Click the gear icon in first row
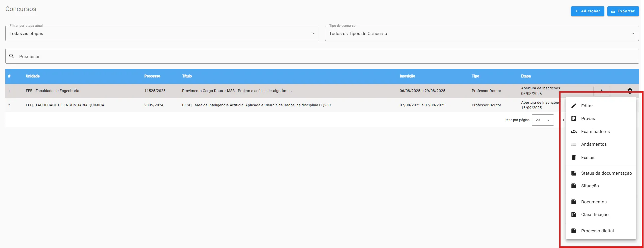 pyautogui.click(x=630, y=91)
